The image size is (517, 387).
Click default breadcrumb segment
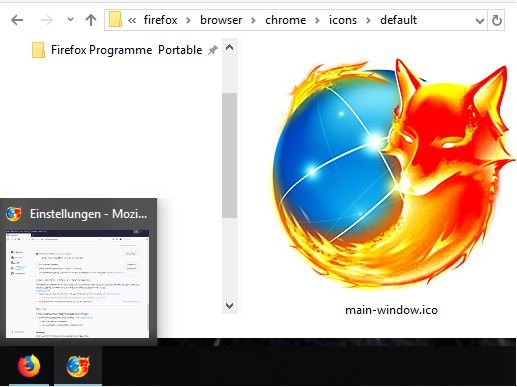click(398, 20)
